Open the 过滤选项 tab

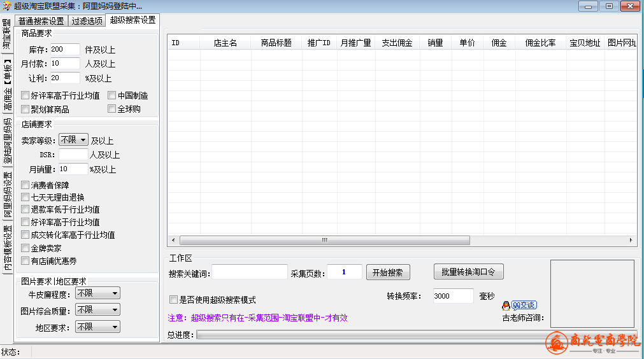click(87, 20)
